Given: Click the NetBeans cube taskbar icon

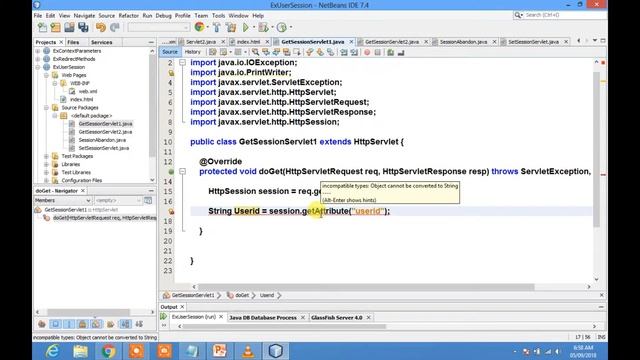Looking at the screenshot, I should pos(276,351).
